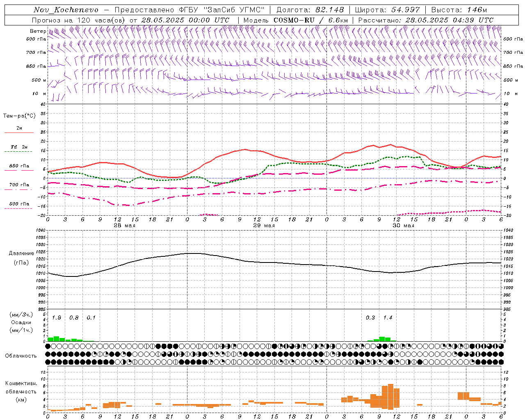Click the 0.3 precipitation amount
This screenshot has width=525, height=420.
(x=370, y=318)
